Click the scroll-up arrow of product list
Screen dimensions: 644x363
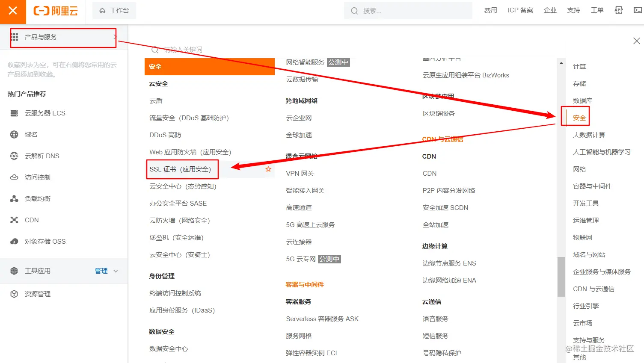561,63
